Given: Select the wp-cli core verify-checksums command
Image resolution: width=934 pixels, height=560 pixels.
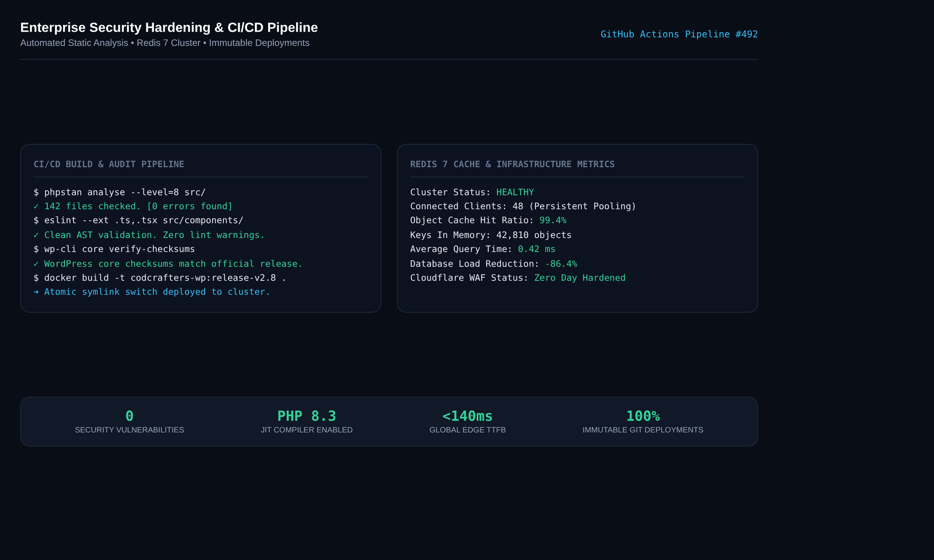Looking at the screenshot, I should (x=114, y=249).
